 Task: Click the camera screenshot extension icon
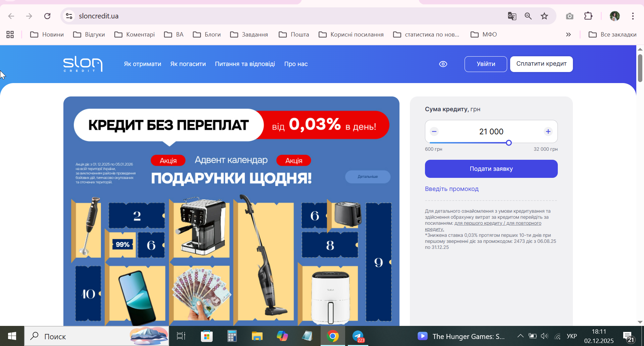pyautogui.click(x=570, y=16)
